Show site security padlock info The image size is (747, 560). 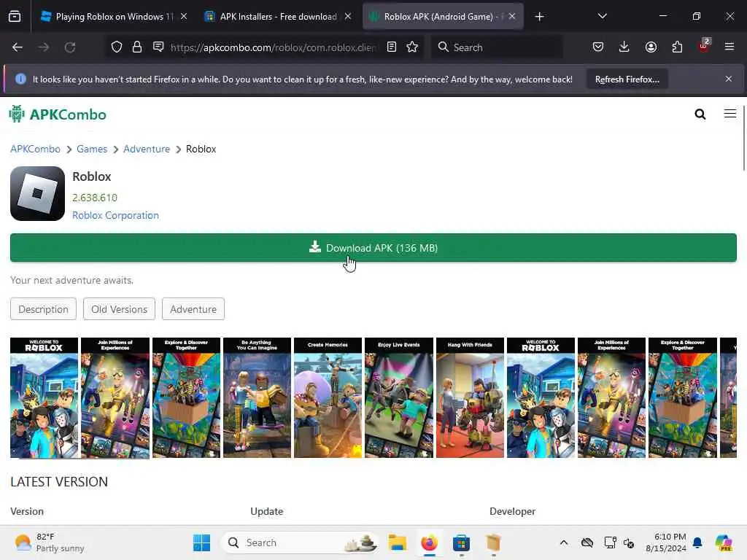pyautogui.click(x=137, y=47)
